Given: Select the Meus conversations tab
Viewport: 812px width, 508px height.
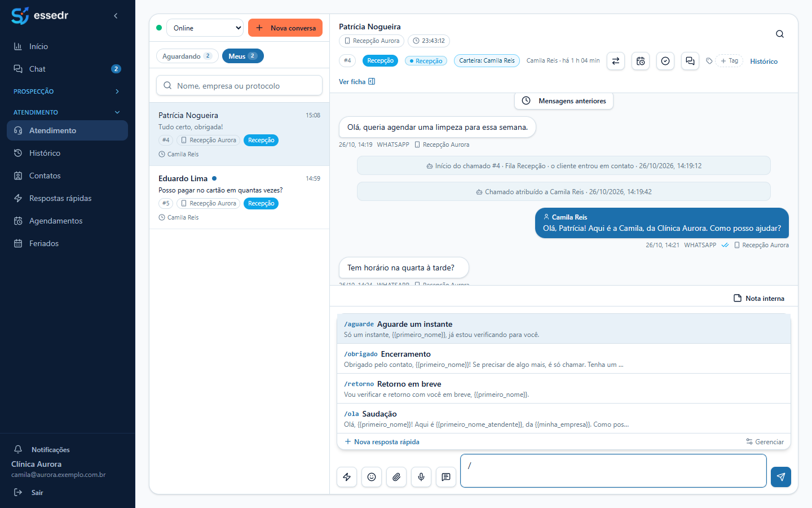Looking at the screenshot, I should coord(243,56).
